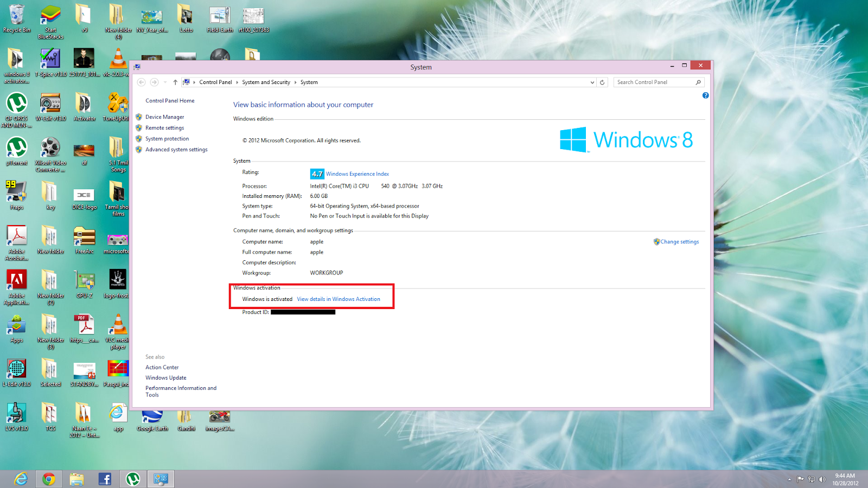Click the Control Panel taskbar button
Viewport: 868px width, 488px height.
tap(161, 479)
